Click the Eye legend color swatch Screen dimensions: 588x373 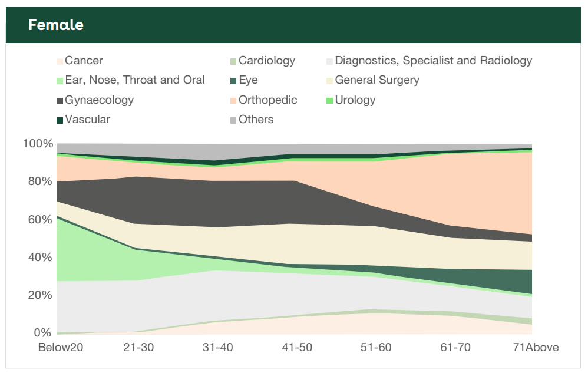[x=233, y=80]
